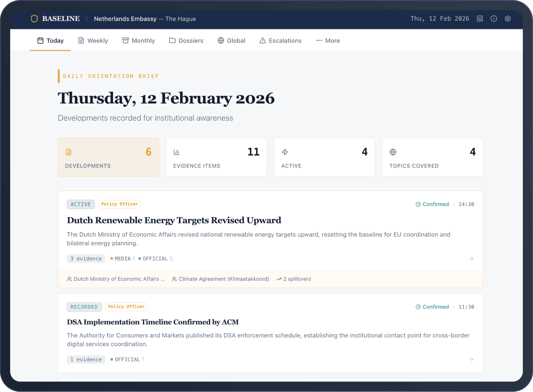Screen dimensions: 533x392
Task: Click Confirmed check icon at 11:30
Action: pos(418,307)
